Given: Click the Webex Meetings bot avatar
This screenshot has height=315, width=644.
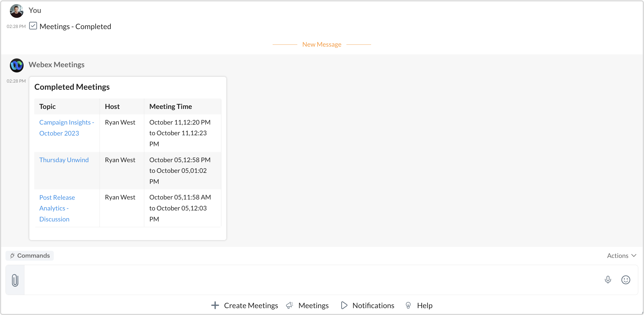Looking at the screenshot, I should (17, 65).
